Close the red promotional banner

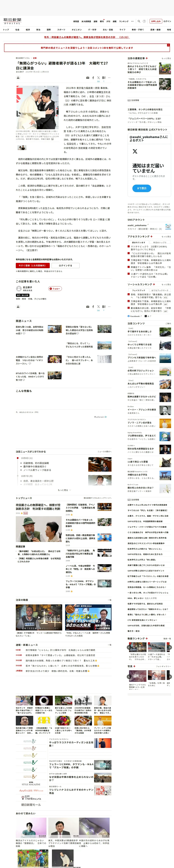[168, 45]
